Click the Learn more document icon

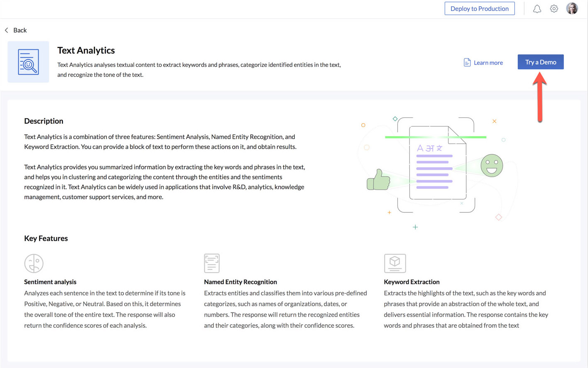click(x=467, y=62)
